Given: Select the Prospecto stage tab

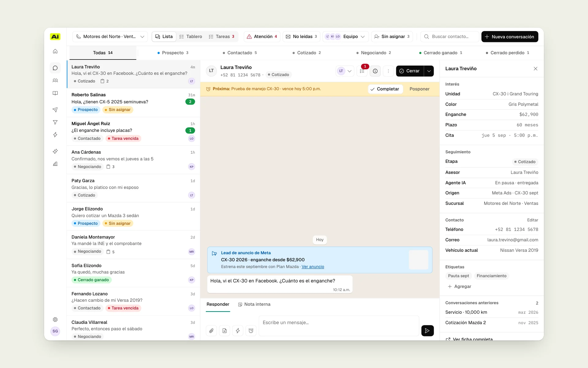Looking at the screenshot, I should [x=173, y=53].
